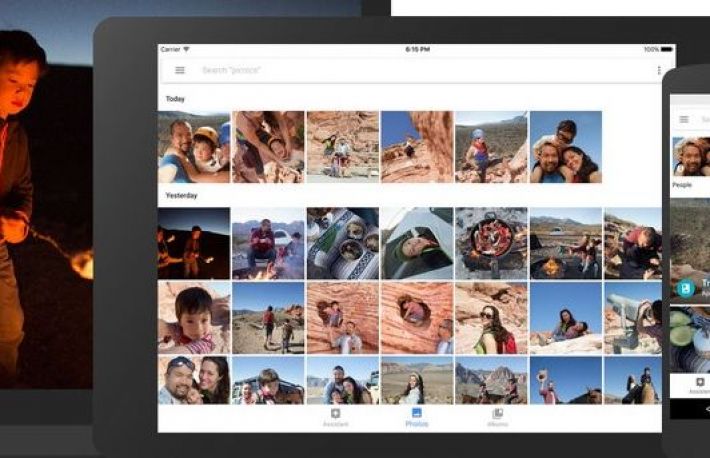Tap the three-dot overflow menu icon

[x=659, y=70]
